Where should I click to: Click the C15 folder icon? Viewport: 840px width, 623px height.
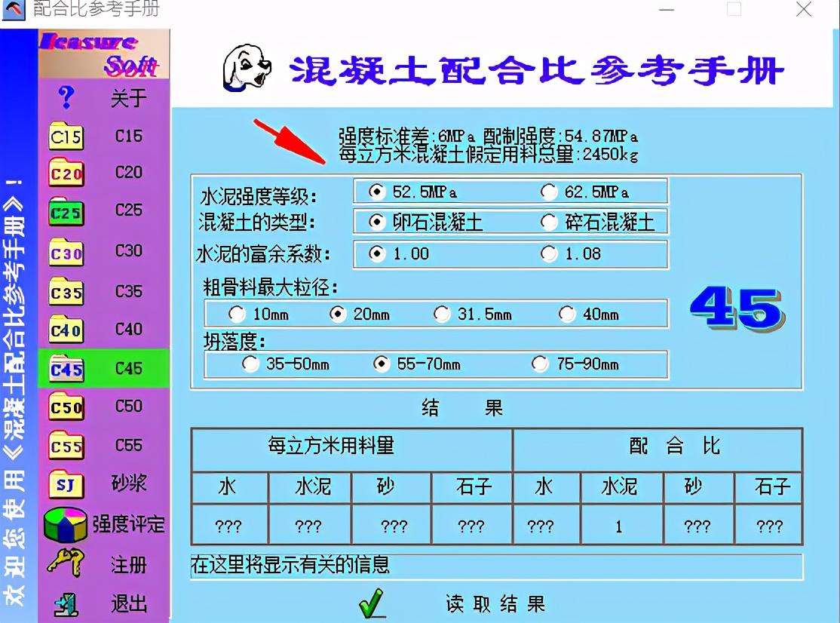tap(66, 137)
